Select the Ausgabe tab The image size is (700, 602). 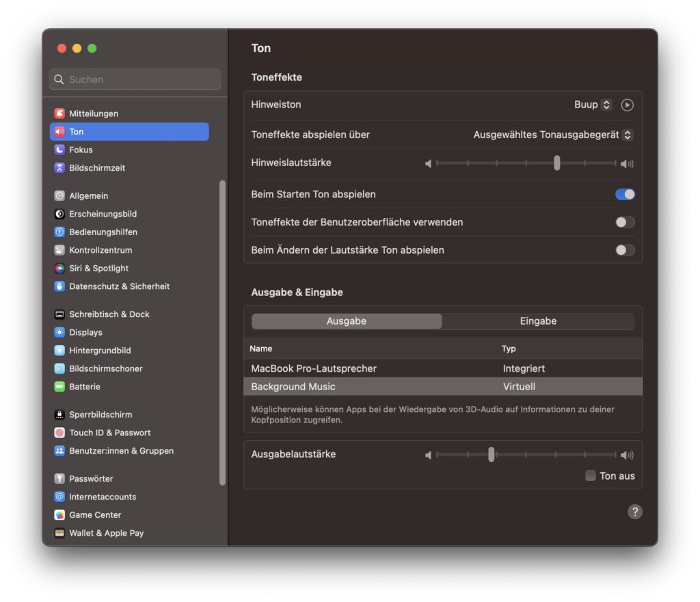(346, 320)
